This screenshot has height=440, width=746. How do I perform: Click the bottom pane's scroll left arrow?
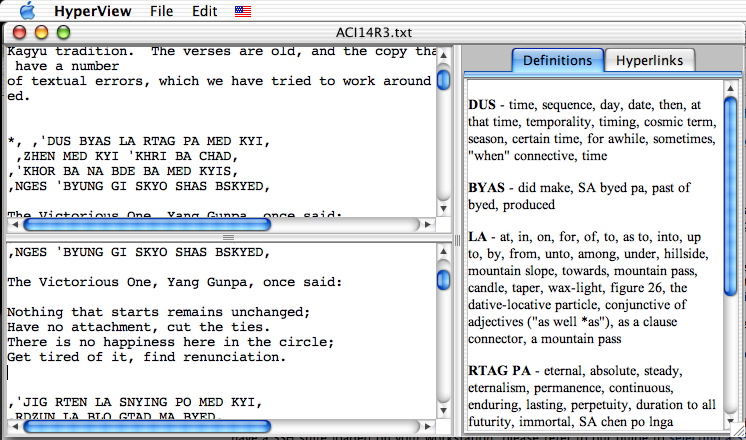(x=15, y=426)
